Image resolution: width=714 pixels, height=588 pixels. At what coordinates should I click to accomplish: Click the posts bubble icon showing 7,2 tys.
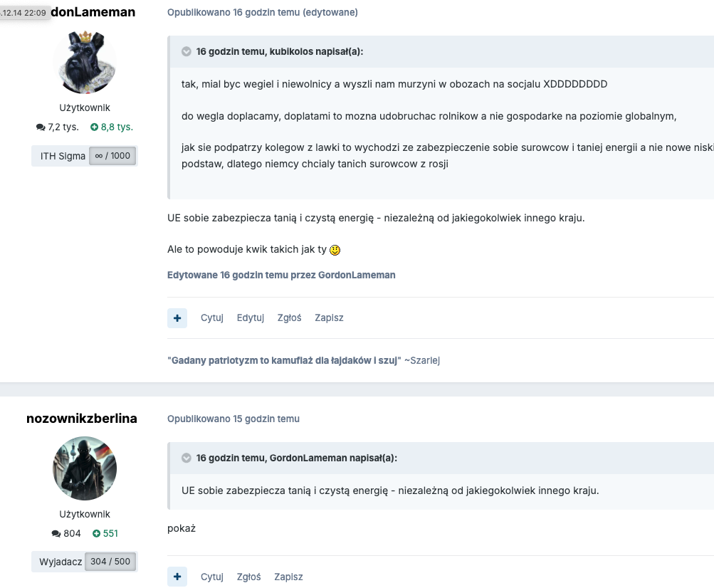[41, 127]
